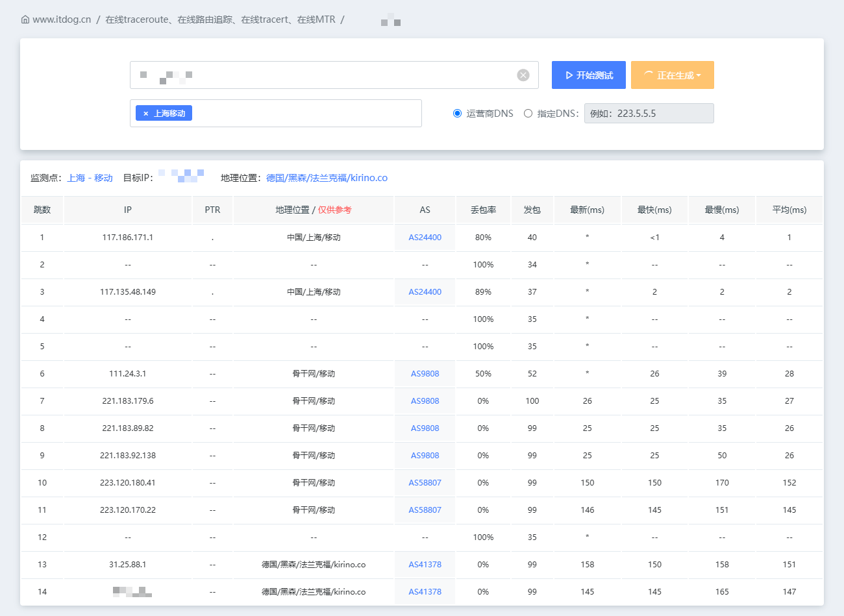The image size is (844, 616).
Task: Select the 运营商DNS radio option
Action: (457, 114)
